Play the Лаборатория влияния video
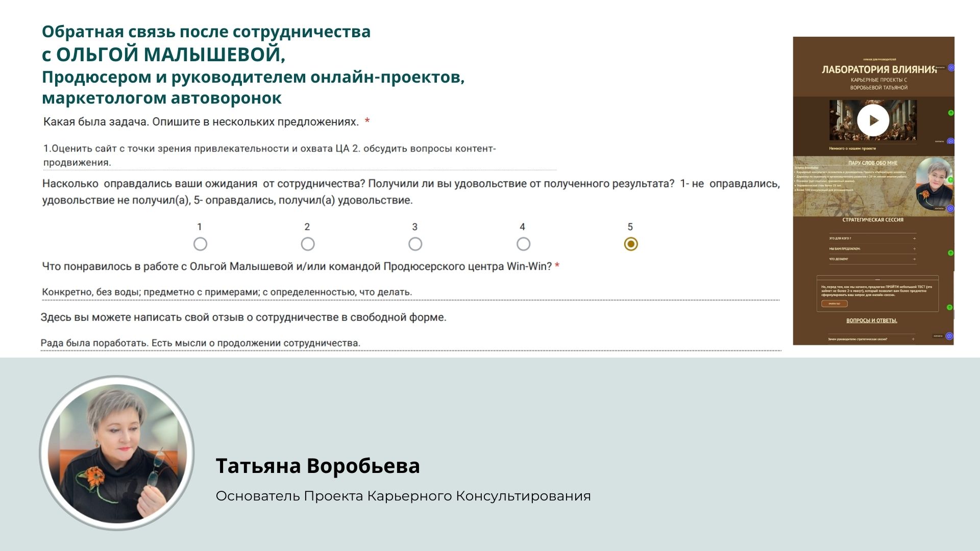Image resolution: width=980 pixels, height=551 pixels. (x=873, y=120)
